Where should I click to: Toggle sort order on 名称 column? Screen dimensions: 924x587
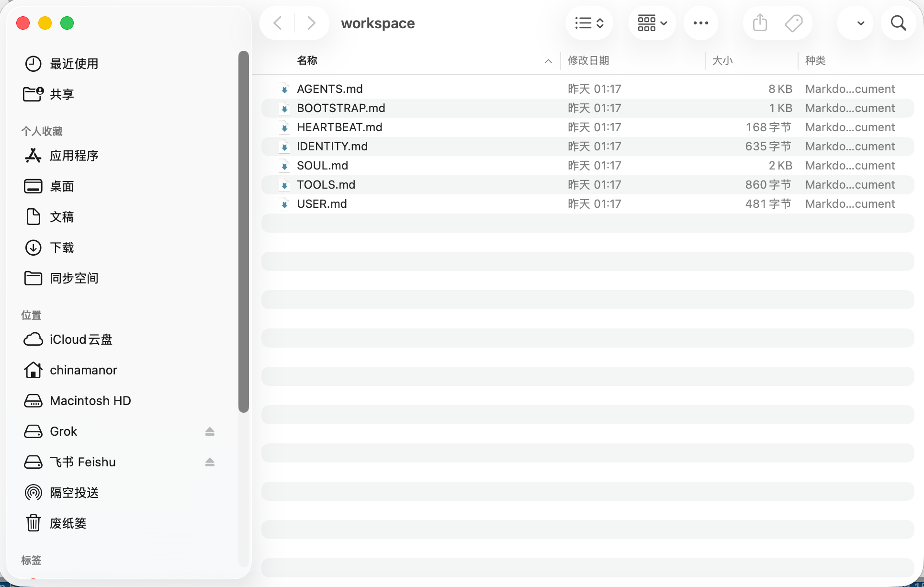(x=307, y=60)
